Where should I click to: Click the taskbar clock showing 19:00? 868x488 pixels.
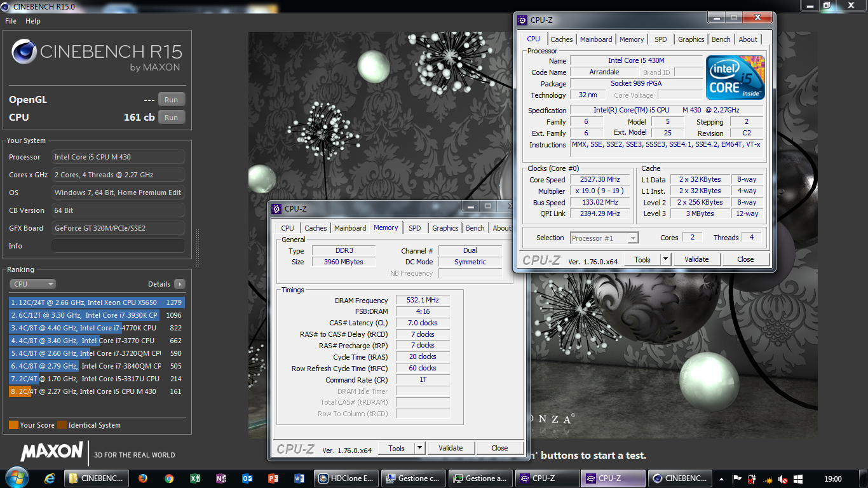[832, 479]
